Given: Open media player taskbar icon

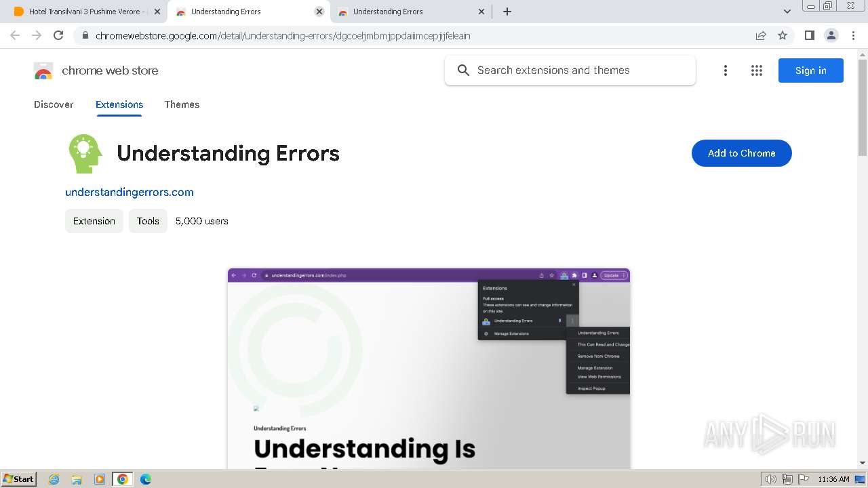Looking at the screenshot, I should click(100, 479).
